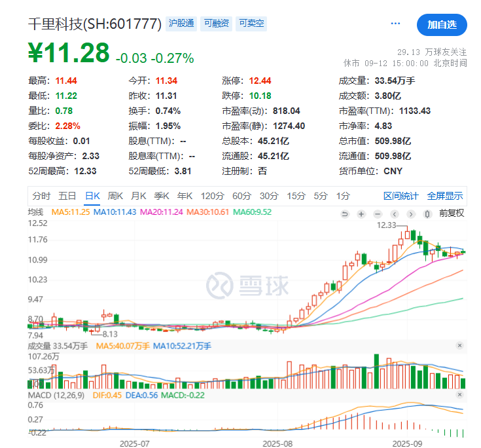Click the MA60:9.52 legend label
The width and height of the screenshot is (481, 448).
(x=252, y=212)
